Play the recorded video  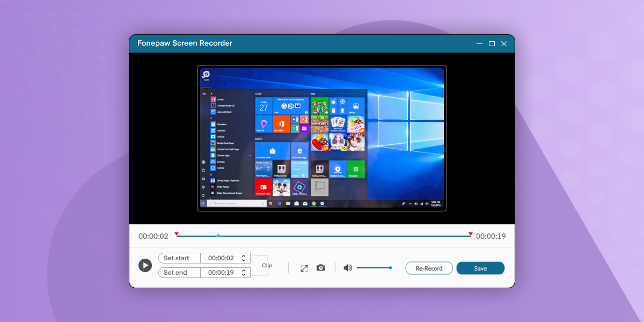[x=145, y=265]
